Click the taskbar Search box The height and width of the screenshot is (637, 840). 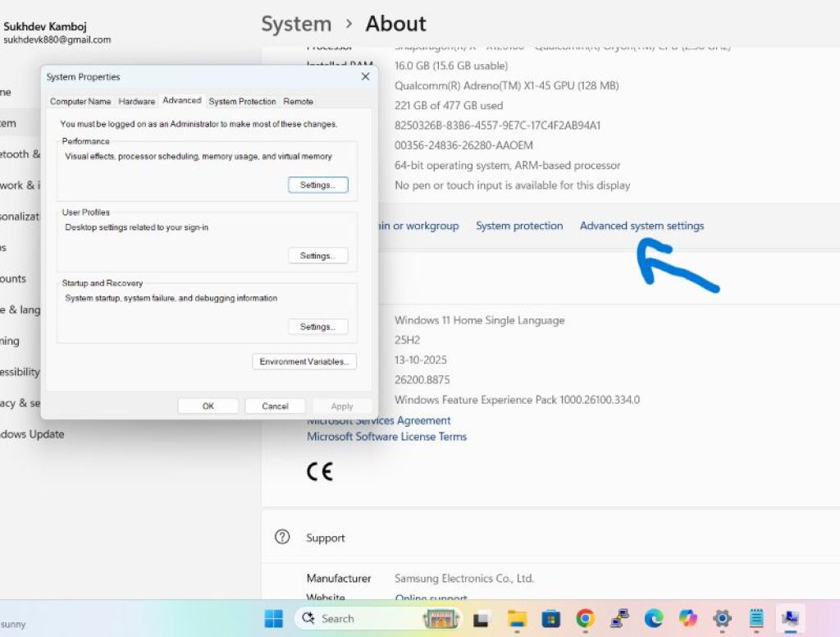tap(377, 618)
